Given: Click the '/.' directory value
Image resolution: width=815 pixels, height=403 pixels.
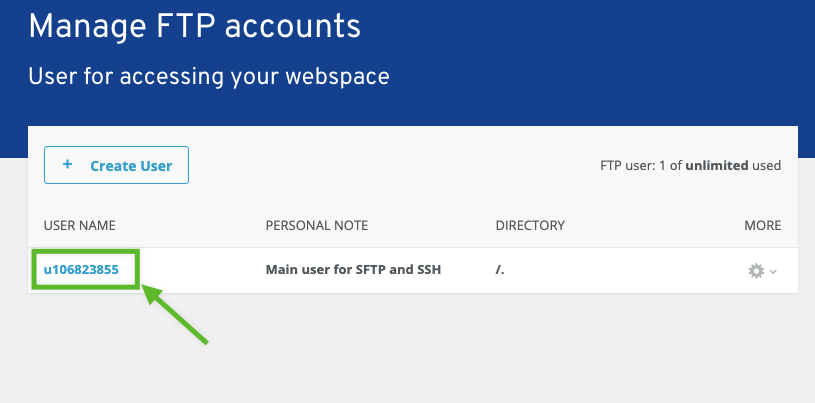Looking at the screenshot, I should pyautogui.click(x=500, y=270).
